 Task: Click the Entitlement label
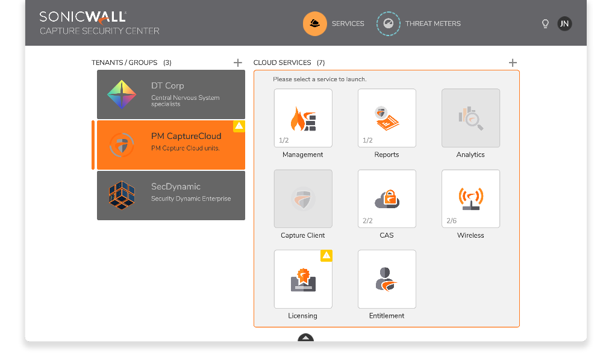click(x=387, y=315)
